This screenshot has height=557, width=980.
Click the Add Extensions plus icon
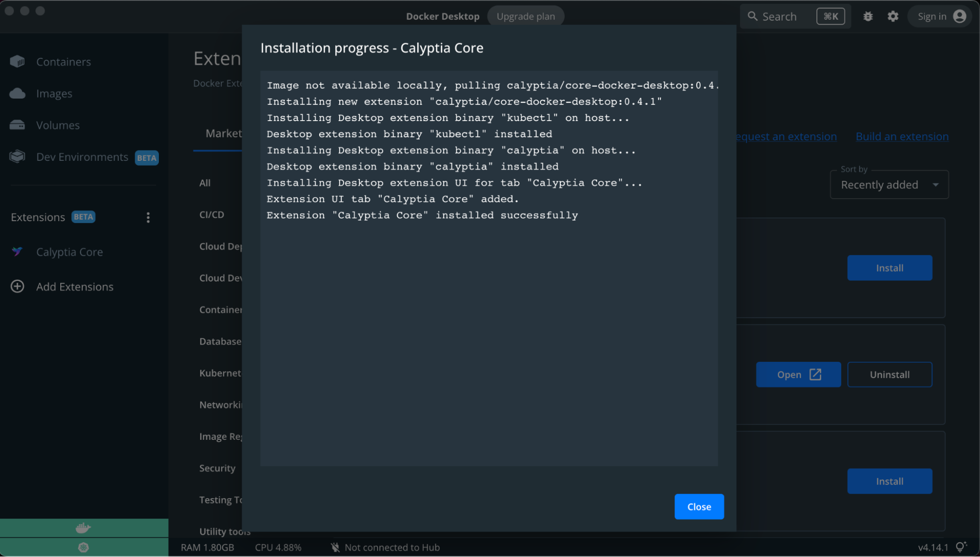coord(18,286)
